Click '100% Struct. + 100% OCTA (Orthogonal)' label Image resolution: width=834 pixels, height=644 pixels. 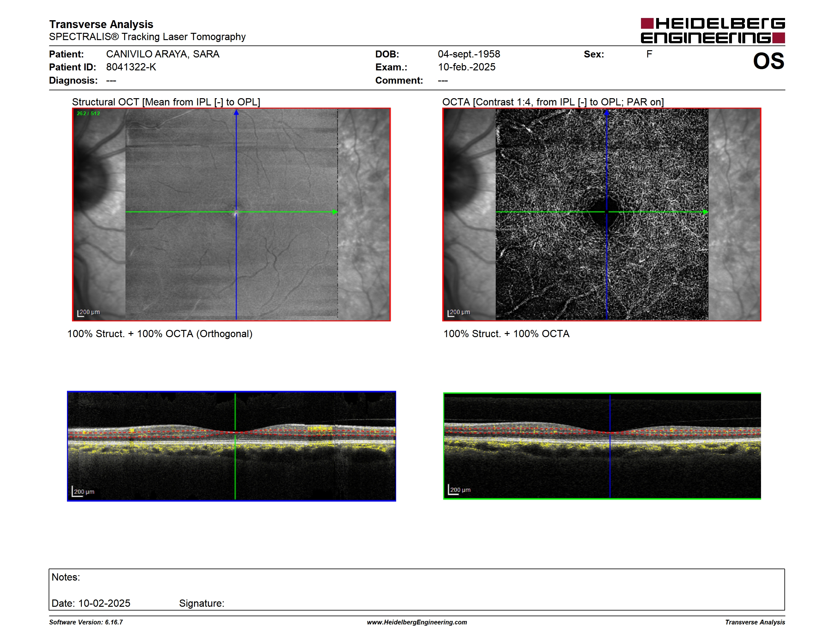(160, 334)
